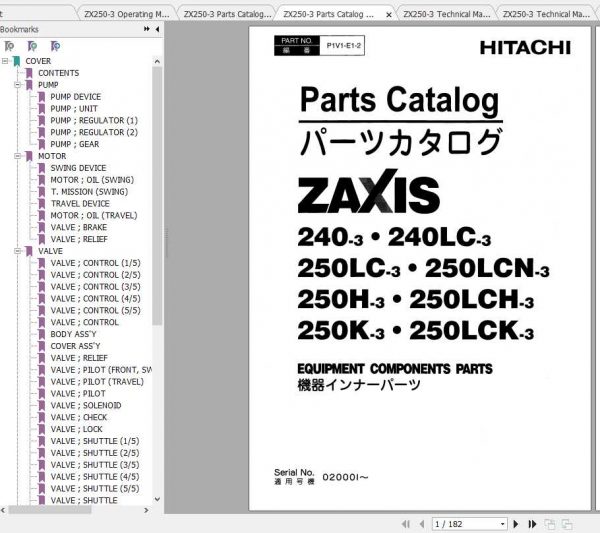Viewport: 600px width, 533px height.
Task: Click the PUMP DEVICE bookmark ribbon icon
Action: [42, 97]
